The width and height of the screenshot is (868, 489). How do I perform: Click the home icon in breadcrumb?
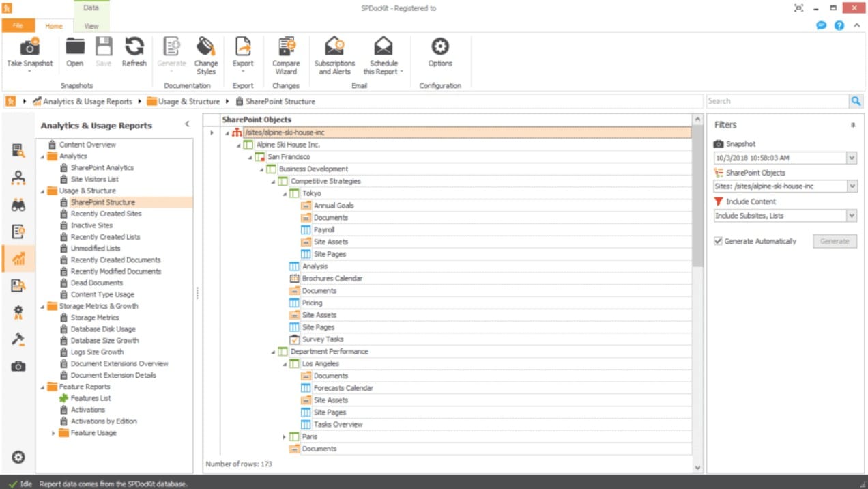coord(11,101)
